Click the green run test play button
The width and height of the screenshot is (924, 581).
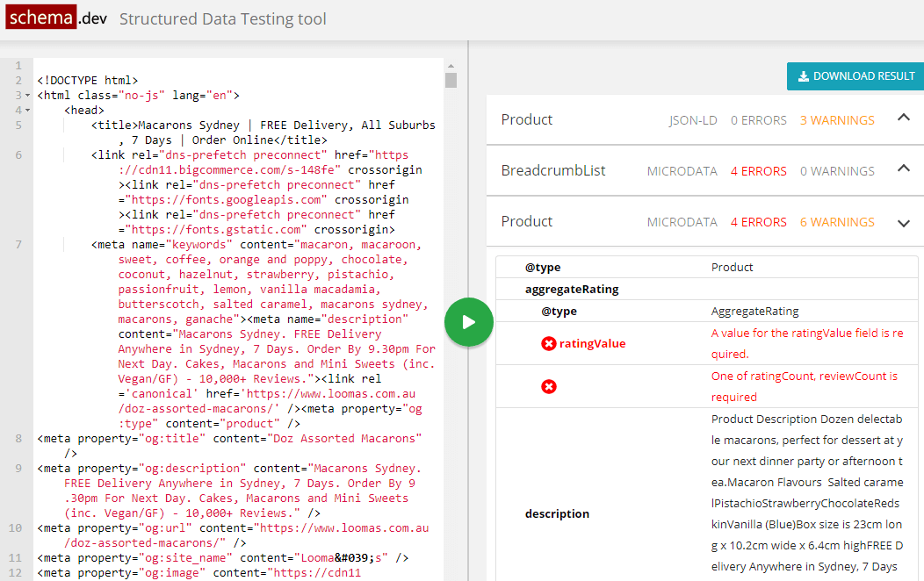[468, 322]
